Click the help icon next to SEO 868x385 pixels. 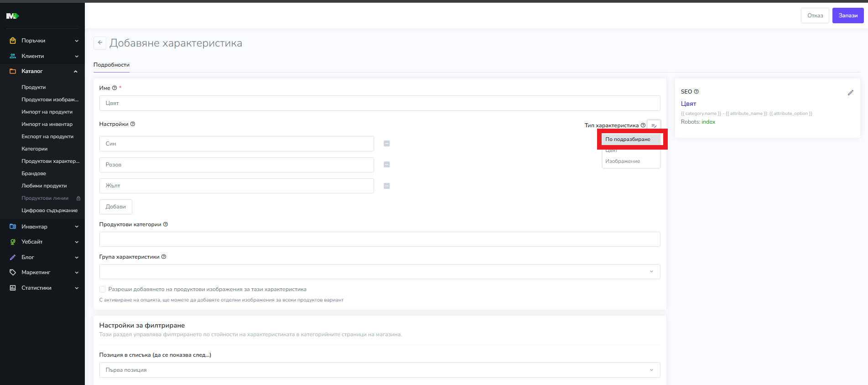tap(696, 92)
